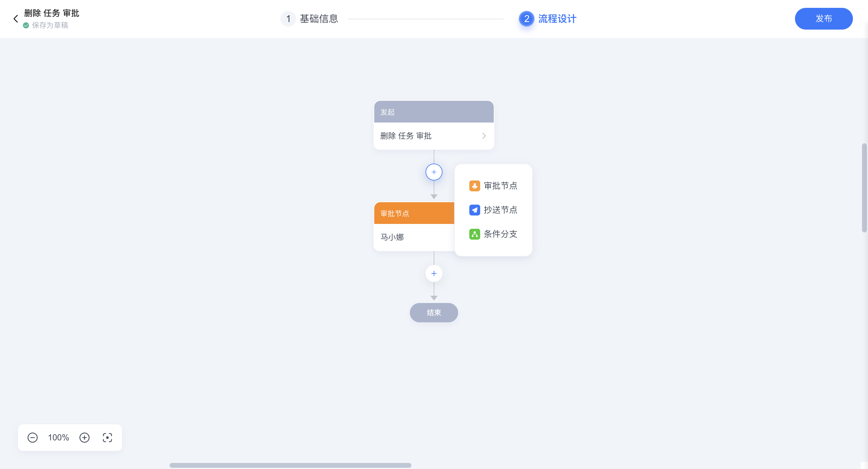The width and height of the screenshot is (868, 469).
Task: Click the 保存为草稿 text link
Action: [x=49, y=25]
